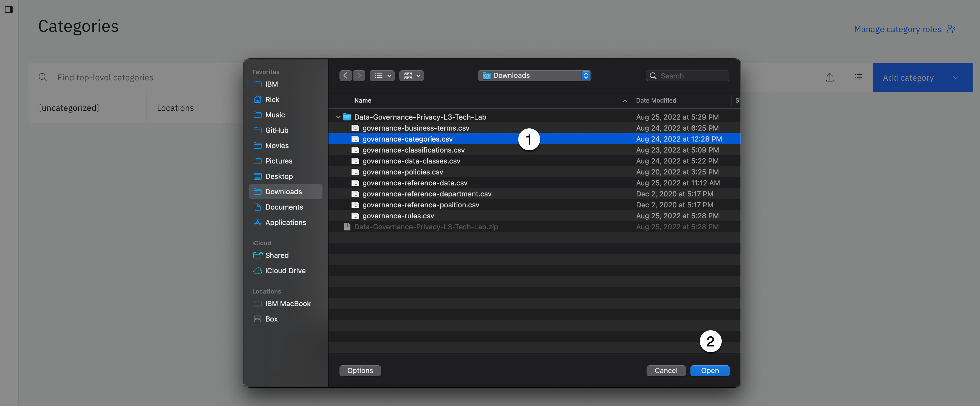Select governance-policies.csv file
The image size is (980, 406).
click(x=403, y=172)
